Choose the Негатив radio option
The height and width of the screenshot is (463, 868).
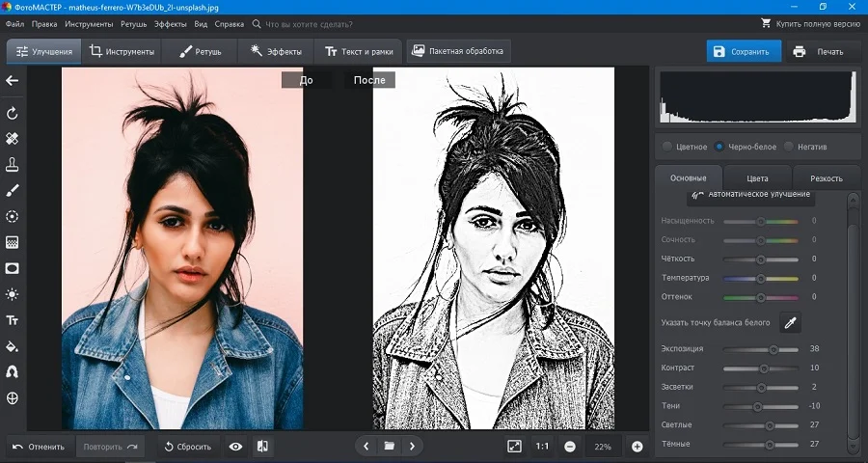[x=789, y=147]
